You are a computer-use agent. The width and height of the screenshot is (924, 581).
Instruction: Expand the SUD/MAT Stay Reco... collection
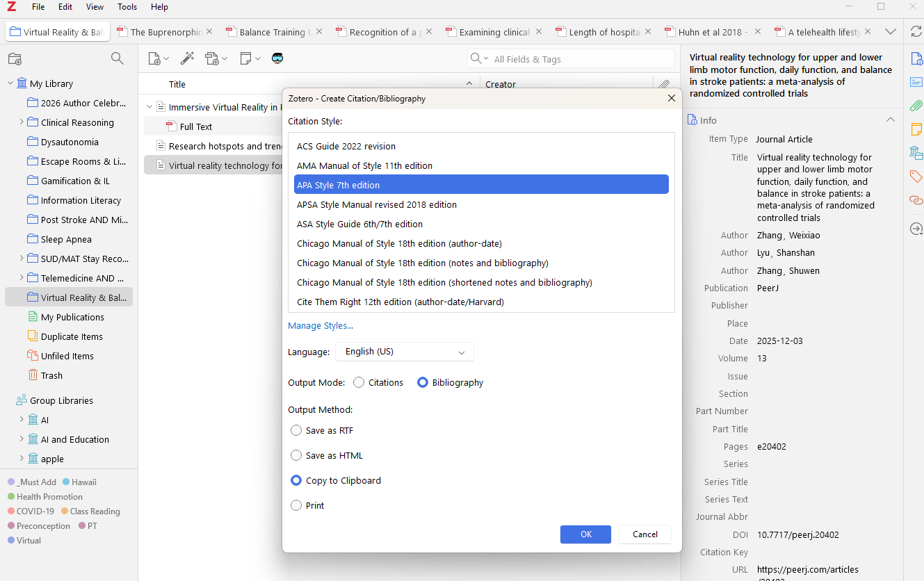pos(22,259)
